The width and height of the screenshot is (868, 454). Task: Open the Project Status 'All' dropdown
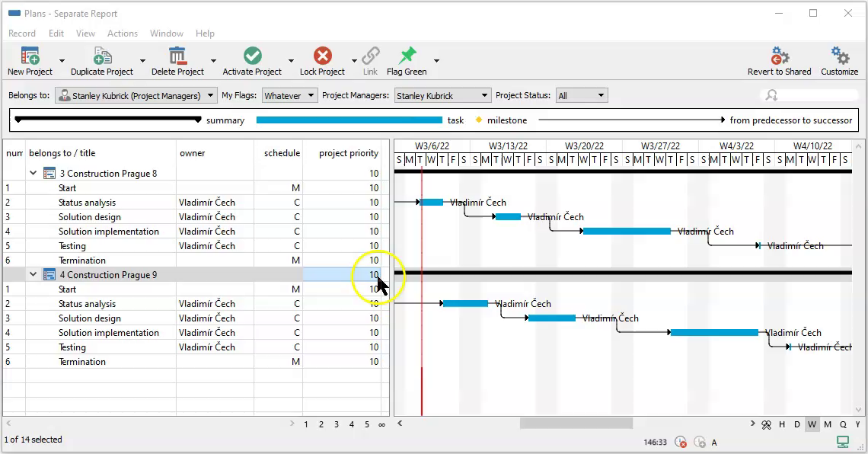coord(581,96)
